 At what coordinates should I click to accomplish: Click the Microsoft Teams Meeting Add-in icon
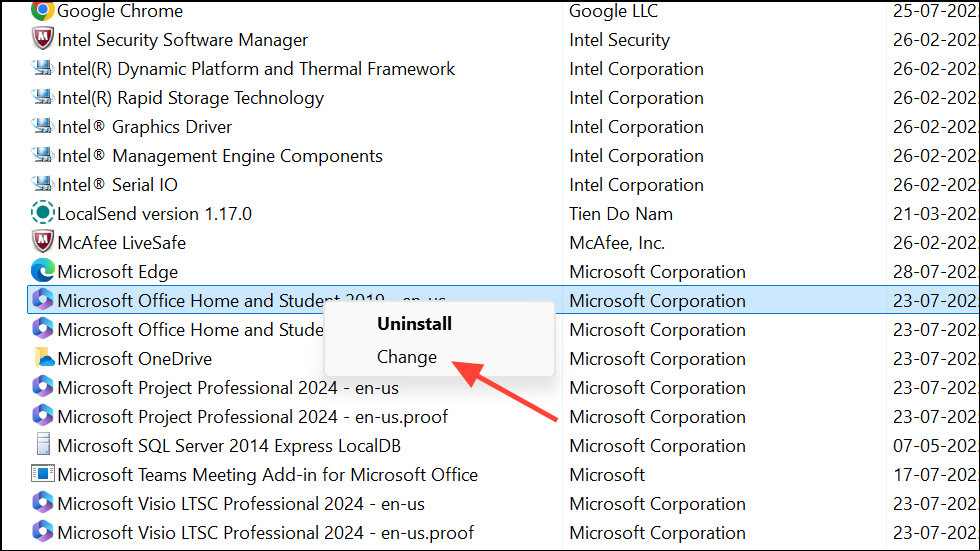[42, 475]
